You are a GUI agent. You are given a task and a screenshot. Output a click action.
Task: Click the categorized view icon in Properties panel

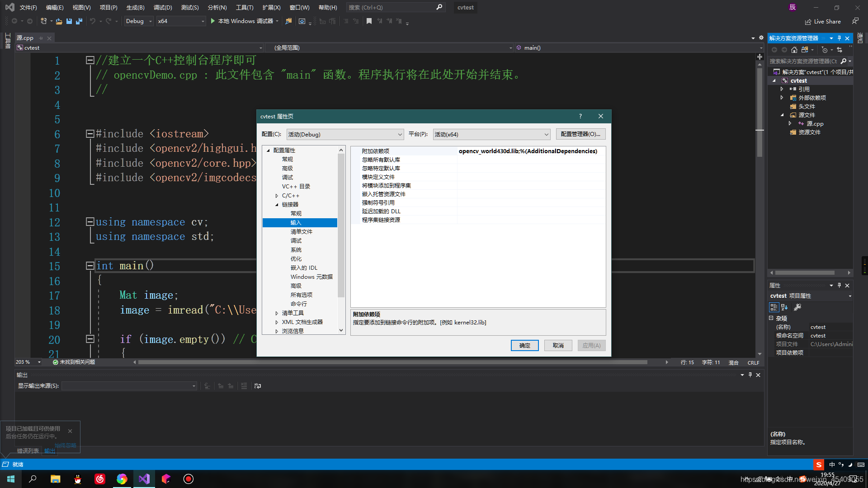pos(774,307)
